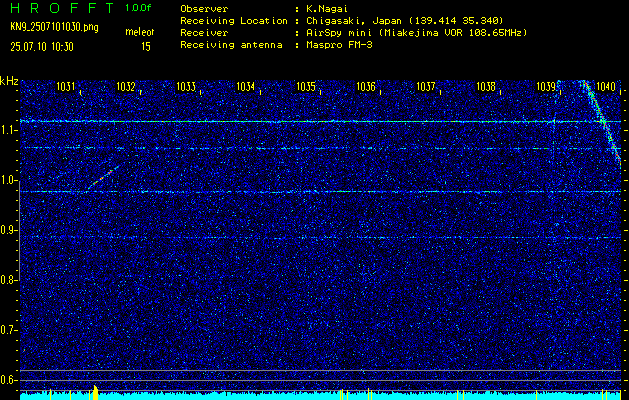Click the 0.8 frequency axis label
The height and width of the screenshot is (400, 629).
8,280
